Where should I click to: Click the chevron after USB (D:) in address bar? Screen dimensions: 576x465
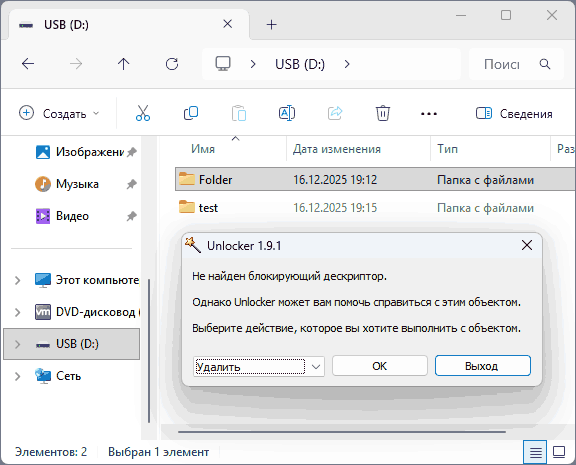(347, 64)
